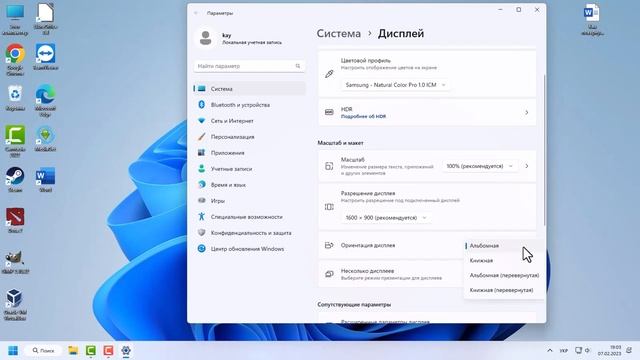This screenshot has height=360, width=640.
Task: Open the color profile dropdown Samsung Natural Color
Action: point(395,85)
